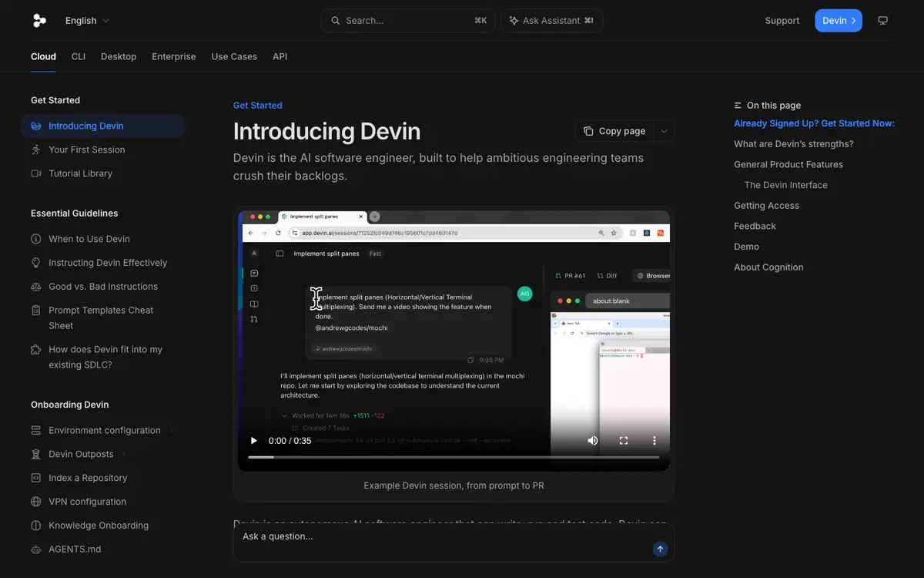Click the Copy page button

coord(614,131)
